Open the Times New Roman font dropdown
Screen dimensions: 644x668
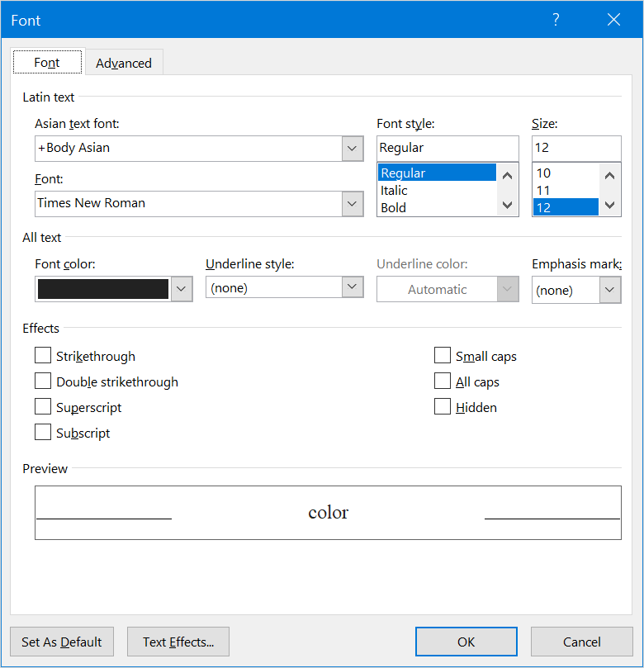click(x=353, y=204)
